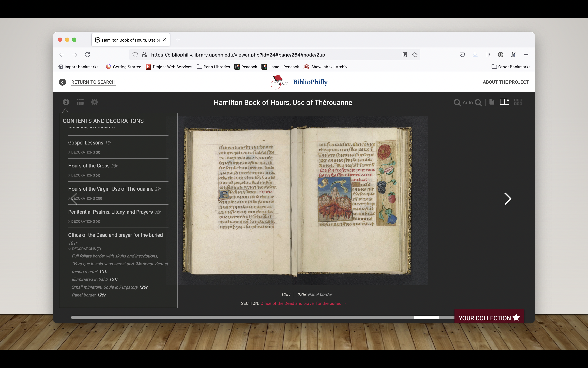Viewport: 588px width, 368px height.
Task: Click the 126r Panel border caption
Action: click(315, 294)
